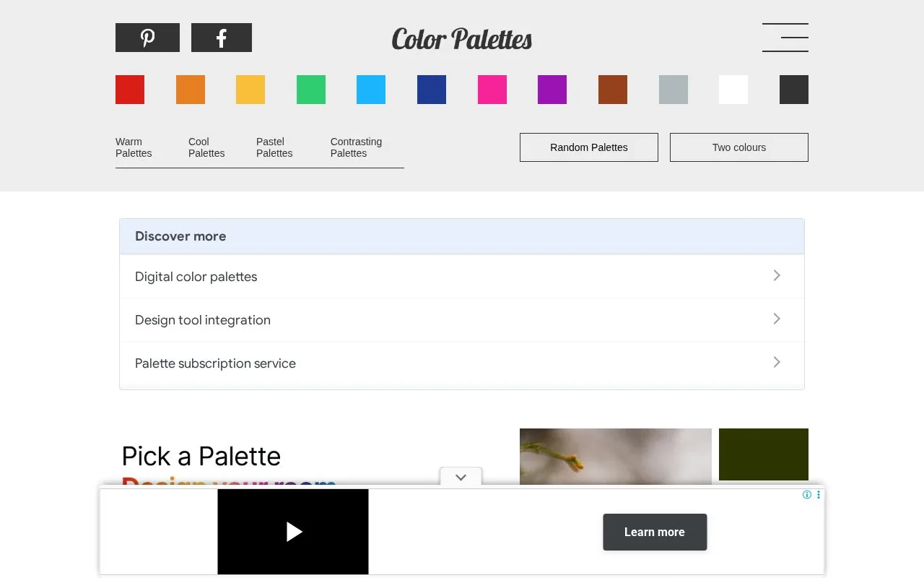Click chevron beside Palette subscription service
924x578 pixels.
[777, 362]
